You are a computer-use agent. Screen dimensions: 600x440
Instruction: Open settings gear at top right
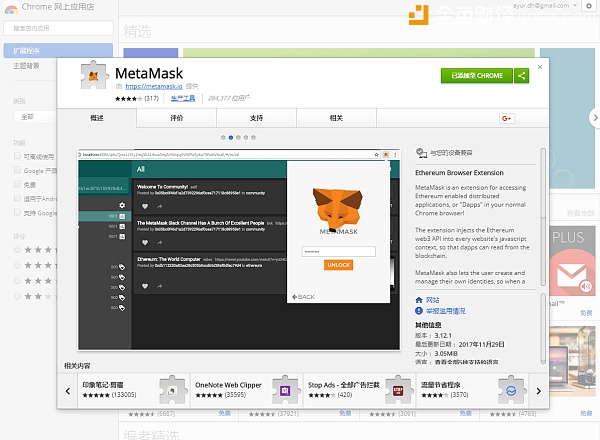(x=589, y=6)
